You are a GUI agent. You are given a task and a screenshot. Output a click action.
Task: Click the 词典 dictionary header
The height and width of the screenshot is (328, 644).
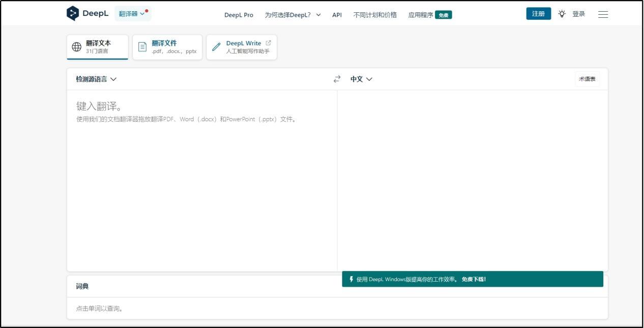pyautogui.click(x=82, y=286)
